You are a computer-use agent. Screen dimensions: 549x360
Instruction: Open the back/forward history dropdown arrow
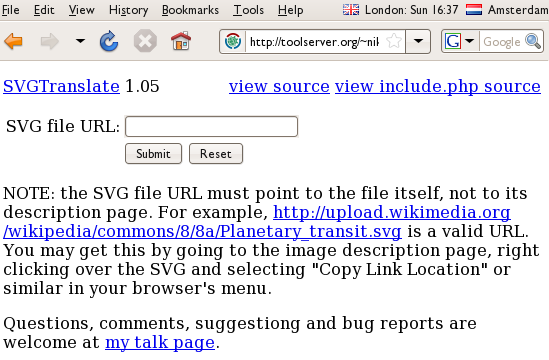point(80,41)
